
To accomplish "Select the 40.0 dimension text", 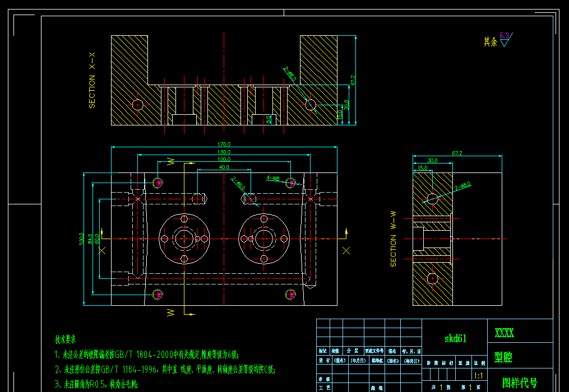I will [x=224, y=167].
